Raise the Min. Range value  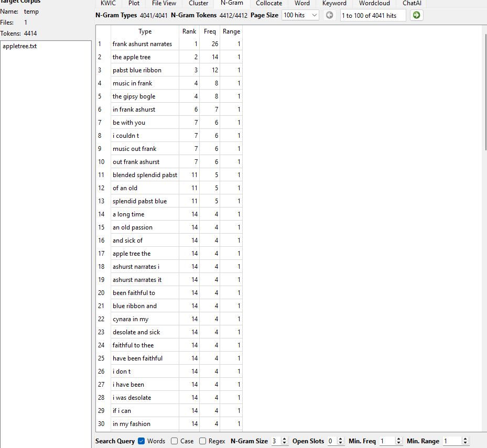(465, 439)
